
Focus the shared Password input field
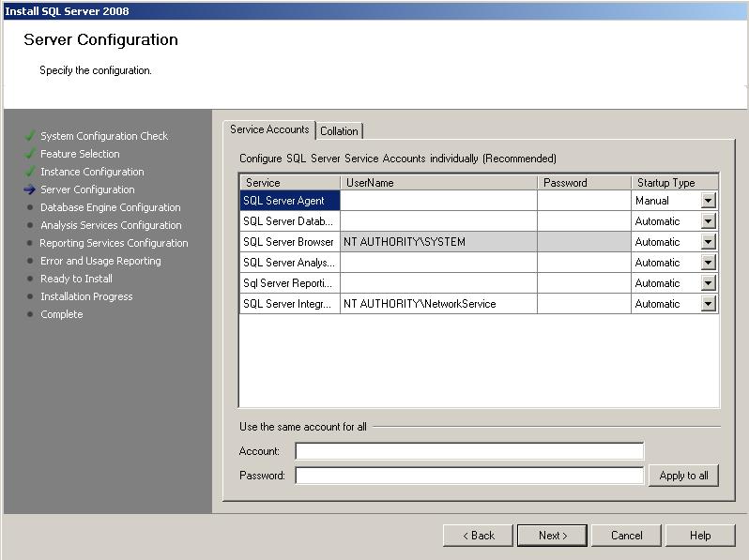tap(469, 476)
